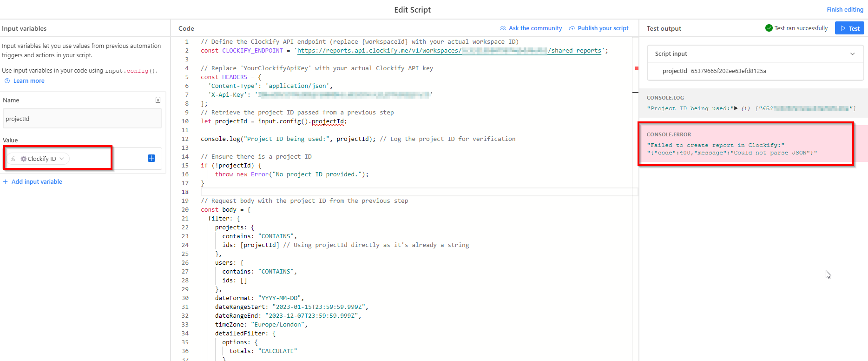Click the gear icon on Clockify ID token
The height and width of the screenshot is (361, 868).
(x=23, y=159)
